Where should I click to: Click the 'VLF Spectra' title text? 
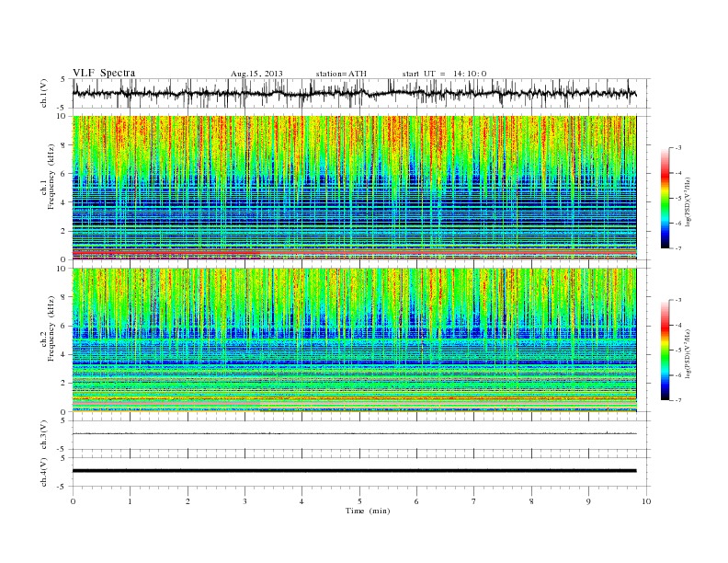click(x=104, y=73)
